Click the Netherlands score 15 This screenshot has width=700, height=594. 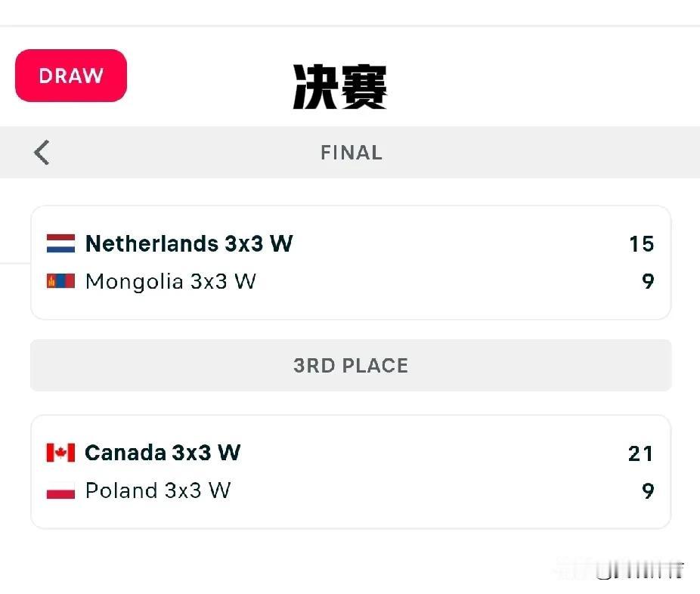tap(642, 244)
